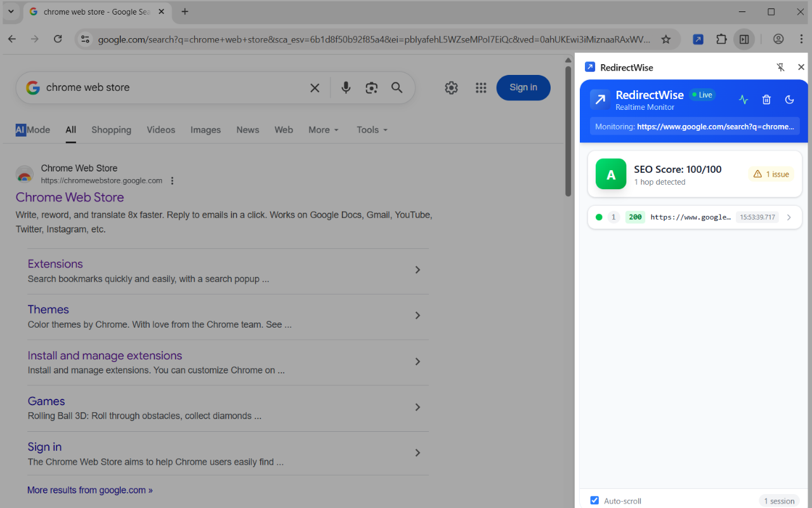Image resolution: width=812 pixels, height=508 pixels.
Task: Reload the current page
Action: (58, 39)
